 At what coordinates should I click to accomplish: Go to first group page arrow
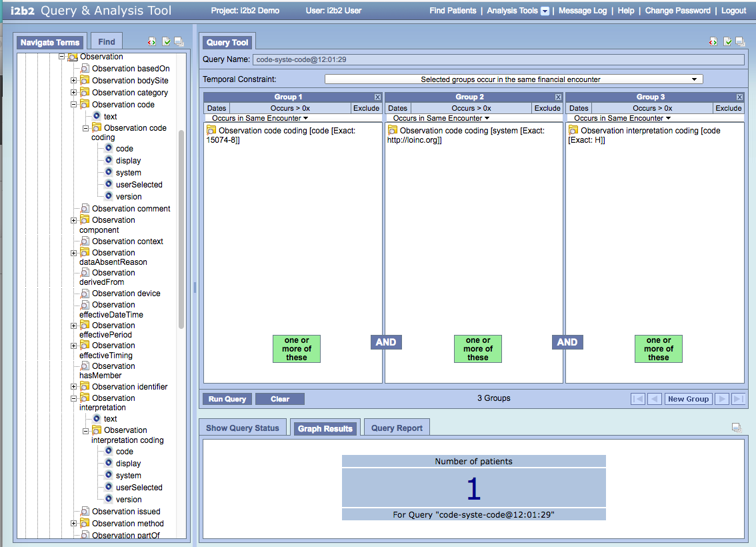[x=638, y=399]
